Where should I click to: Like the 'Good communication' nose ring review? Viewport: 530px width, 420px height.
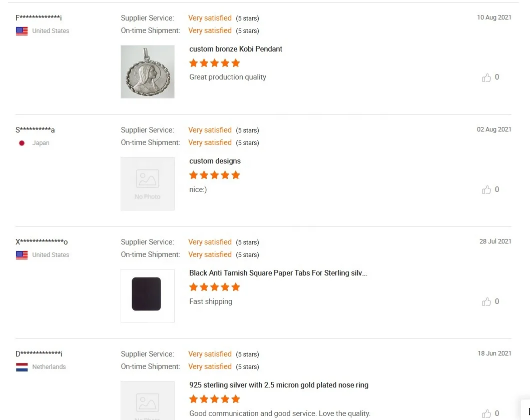[486, 413]
